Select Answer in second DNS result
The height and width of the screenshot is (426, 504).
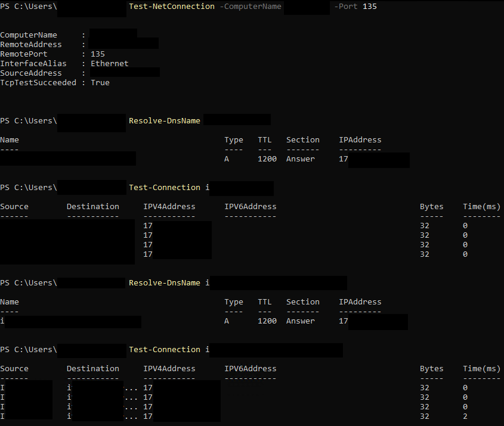pyautogui.click(x=301, y=321)
